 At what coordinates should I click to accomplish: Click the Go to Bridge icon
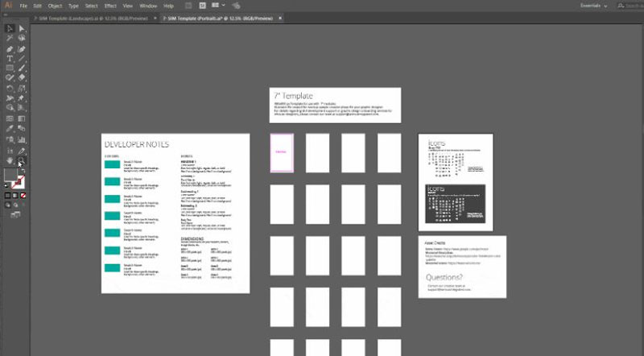(188, 6)
